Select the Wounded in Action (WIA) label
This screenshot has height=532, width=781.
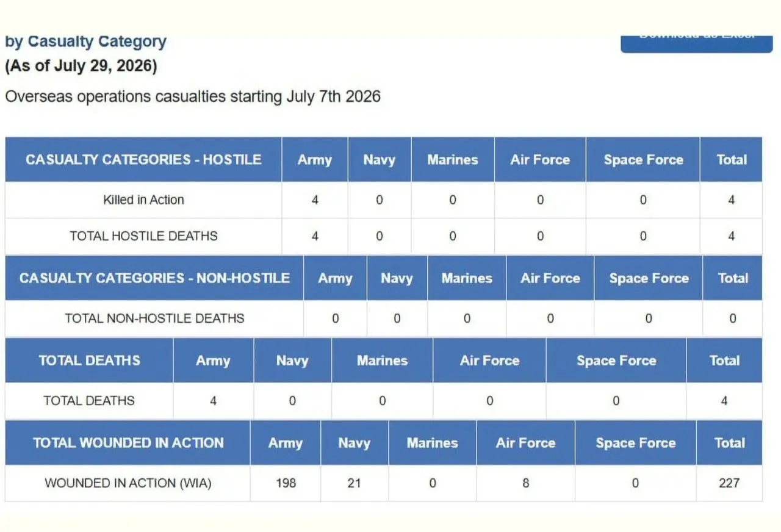click(x=128, y=483)
